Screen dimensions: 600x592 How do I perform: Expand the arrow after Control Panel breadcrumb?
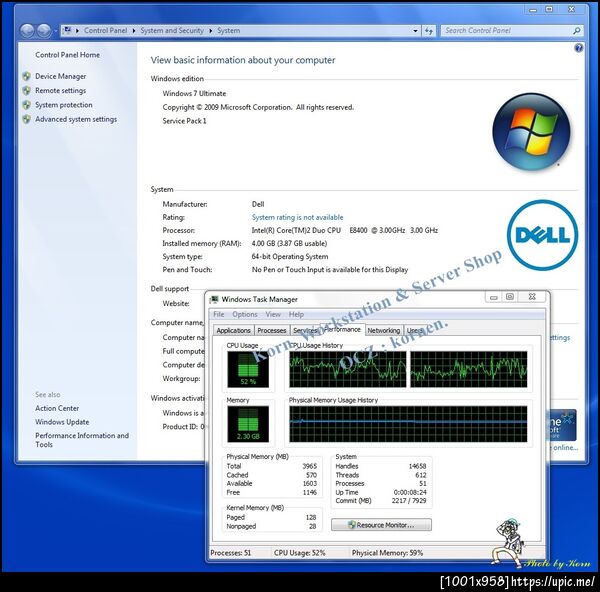click(x=134, y=31)
